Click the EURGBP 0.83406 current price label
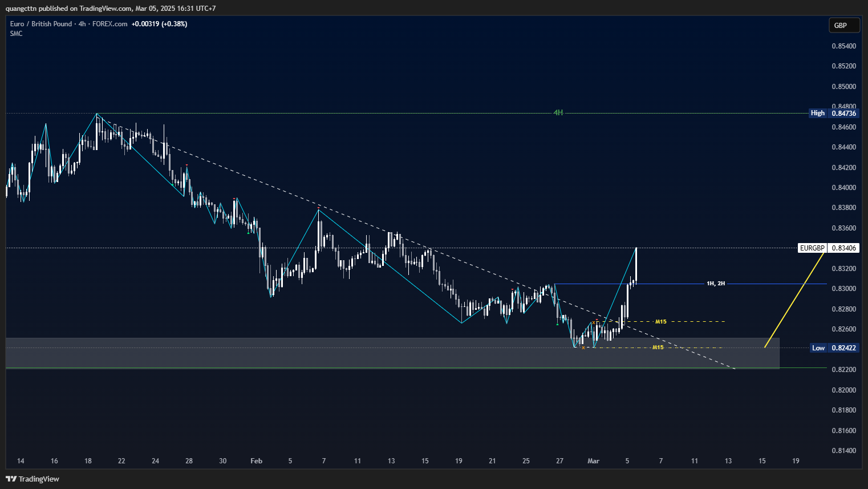Image resolution: width=868 pixels, height=489 pixels. pyautogui.click(x=828, y=248)
